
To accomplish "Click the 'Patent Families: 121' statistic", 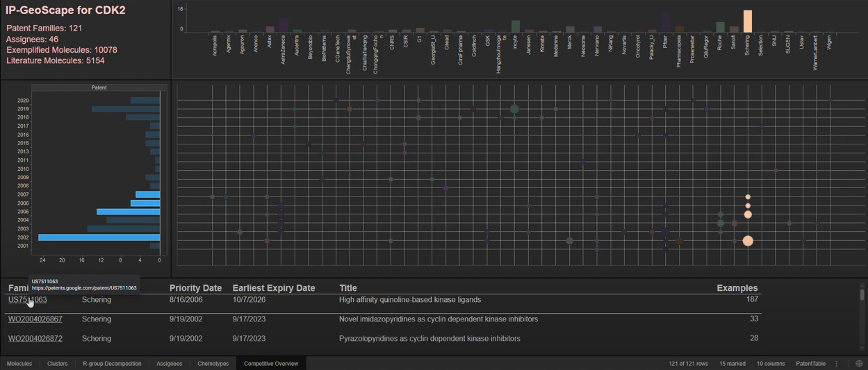I will tap(44, 28).
